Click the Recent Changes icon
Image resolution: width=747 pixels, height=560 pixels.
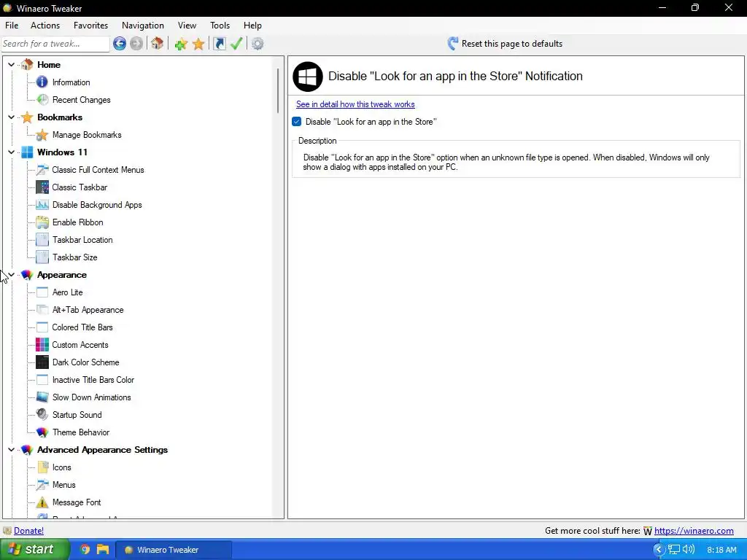[x=42, y=99]
